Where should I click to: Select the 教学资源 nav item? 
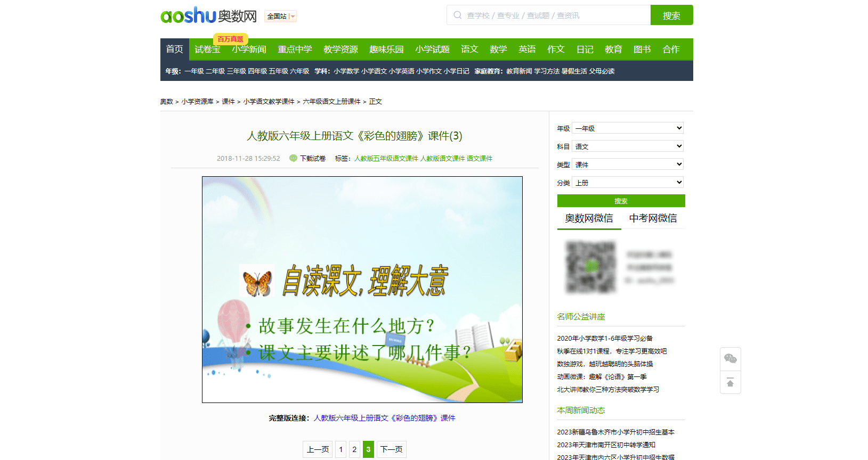pyautogui.click(x=340, y=49)
